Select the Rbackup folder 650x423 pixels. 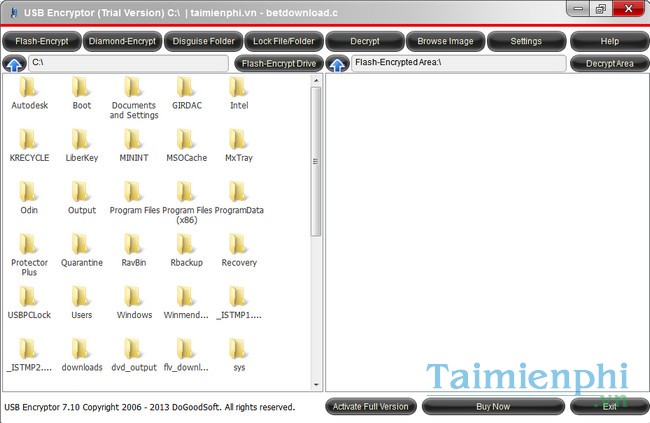click(186, 250)
